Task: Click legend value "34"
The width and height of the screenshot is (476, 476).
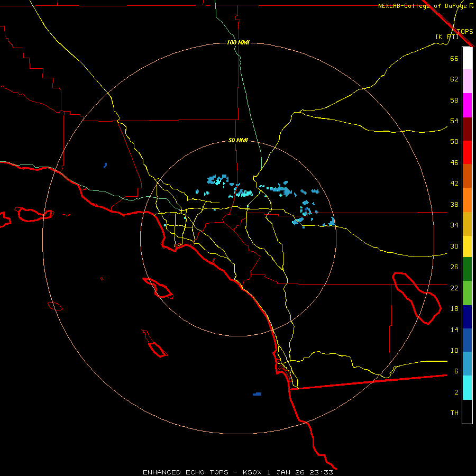Action: 454,225
